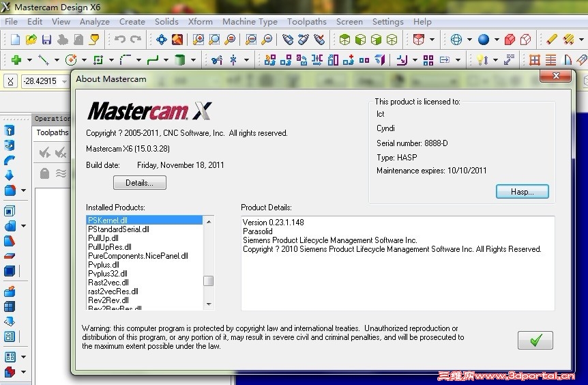Select the blue shaded sphere icon
This screenshot has height=385, width=588.
(484, 40)
